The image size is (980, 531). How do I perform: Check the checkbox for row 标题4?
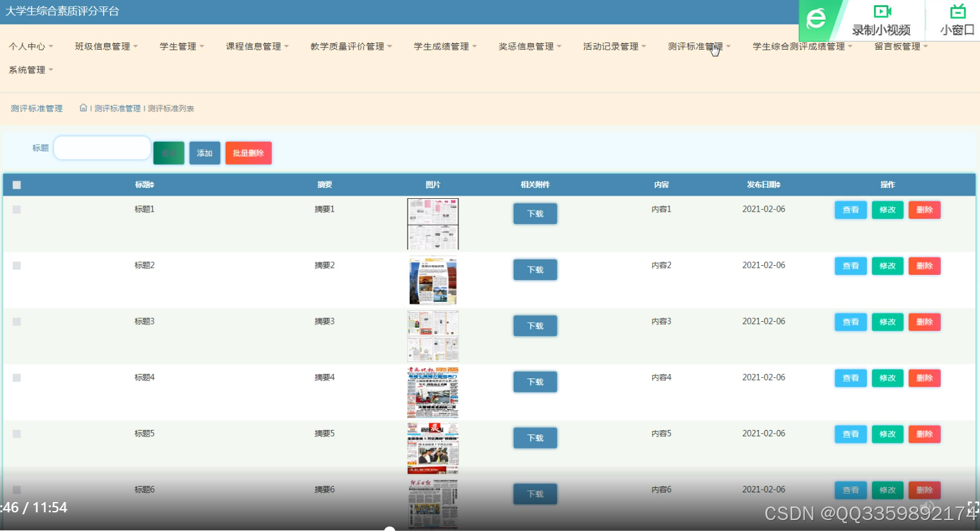click(17, 378)
